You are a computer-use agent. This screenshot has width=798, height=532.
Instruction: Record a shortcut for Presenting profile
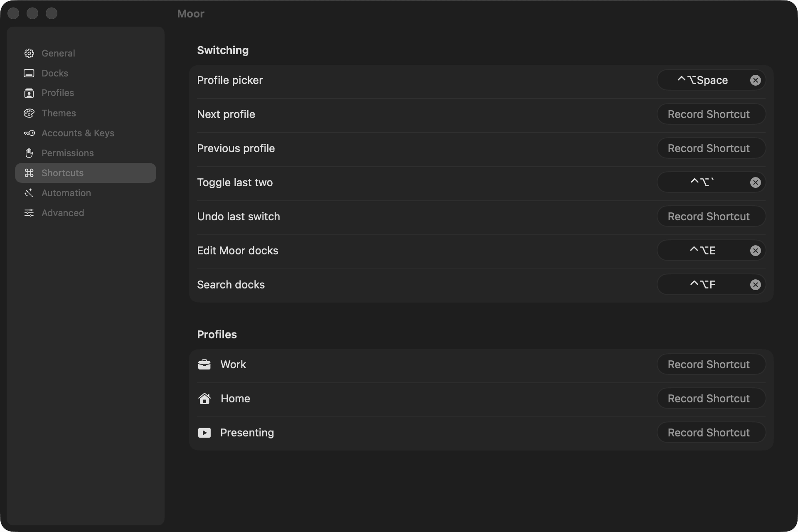711,433
